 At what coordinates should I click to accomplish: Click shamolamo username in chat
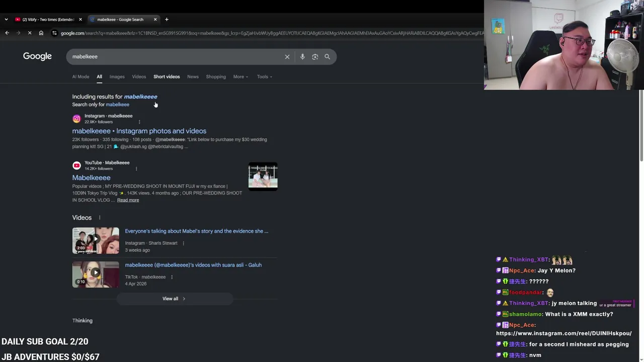525,314
